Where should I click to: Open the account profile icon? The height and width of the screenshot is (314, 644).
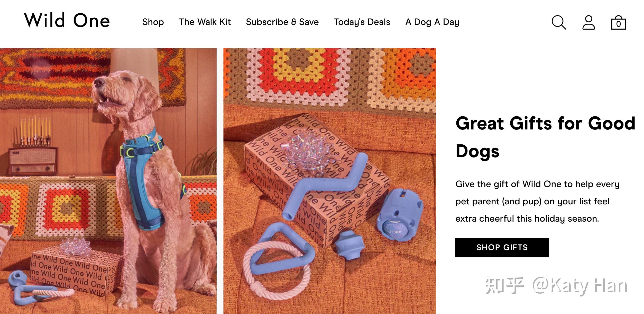588,22
